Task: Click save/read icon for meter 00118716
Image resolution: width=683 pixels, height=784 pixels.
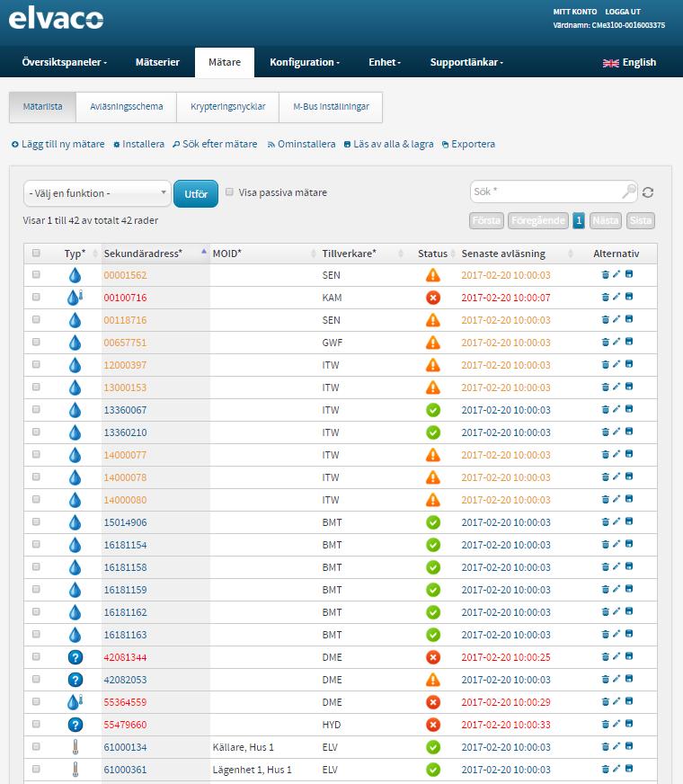Action: coord(629,319)
